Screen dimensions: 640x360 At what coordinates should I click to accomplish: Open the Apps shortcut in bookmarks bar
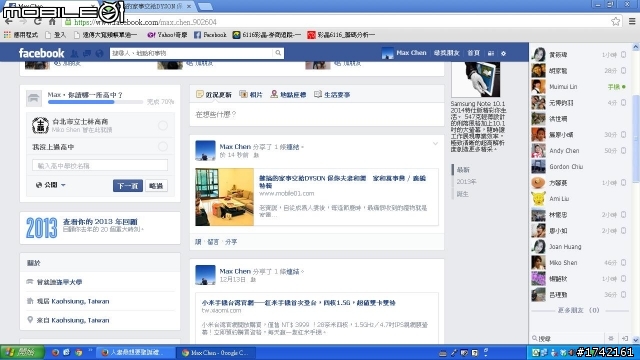21,35
